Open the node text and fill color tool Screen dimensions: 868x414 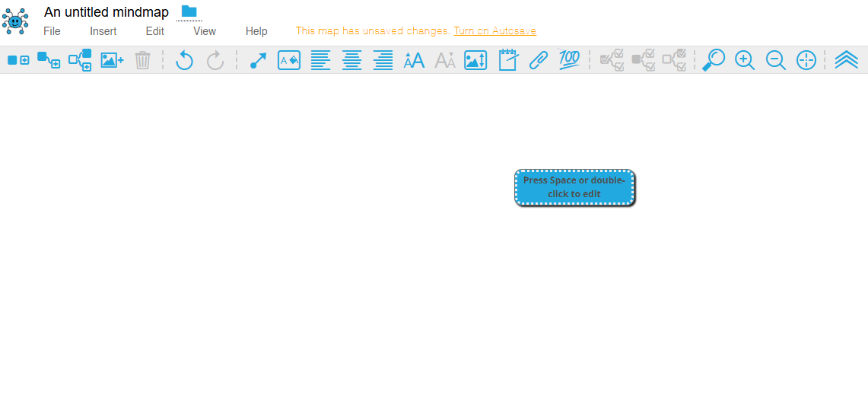tap(289, 60)
